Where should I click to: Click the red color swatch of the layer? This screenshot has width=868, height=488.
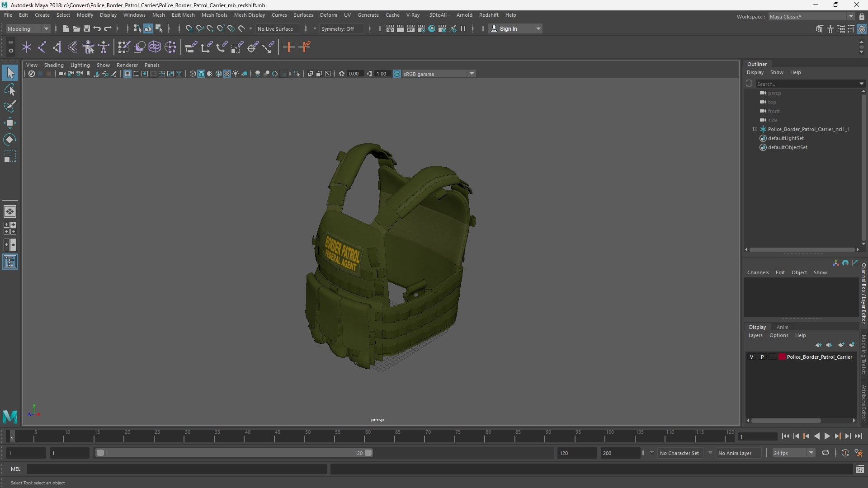pos(782,357)
